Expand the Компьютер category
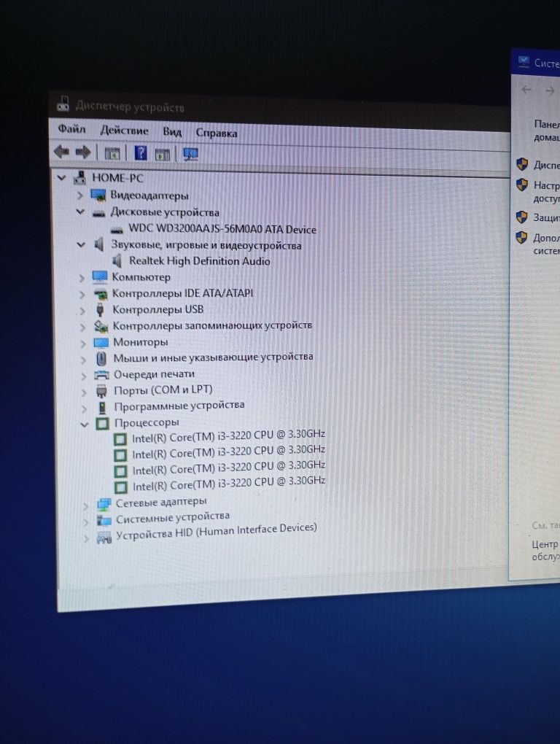This screenshot has height=744, width=560. [82, 278]
